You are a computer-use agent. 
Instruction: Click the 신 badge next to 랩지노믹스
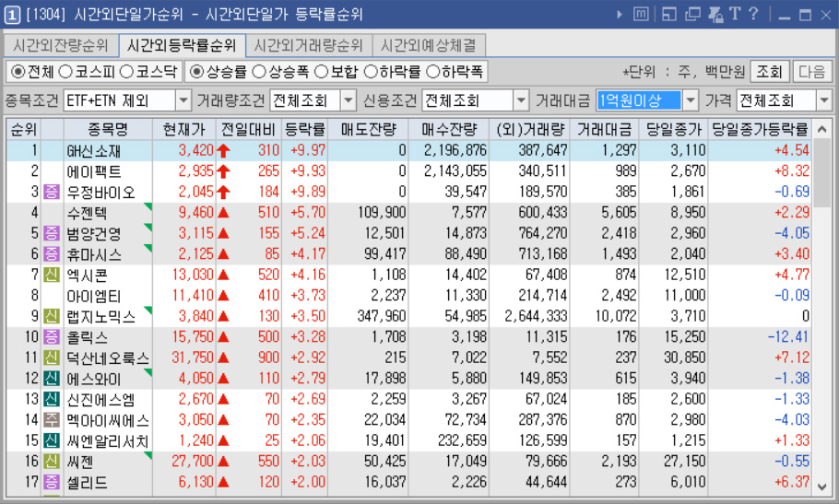coord(52,316)
